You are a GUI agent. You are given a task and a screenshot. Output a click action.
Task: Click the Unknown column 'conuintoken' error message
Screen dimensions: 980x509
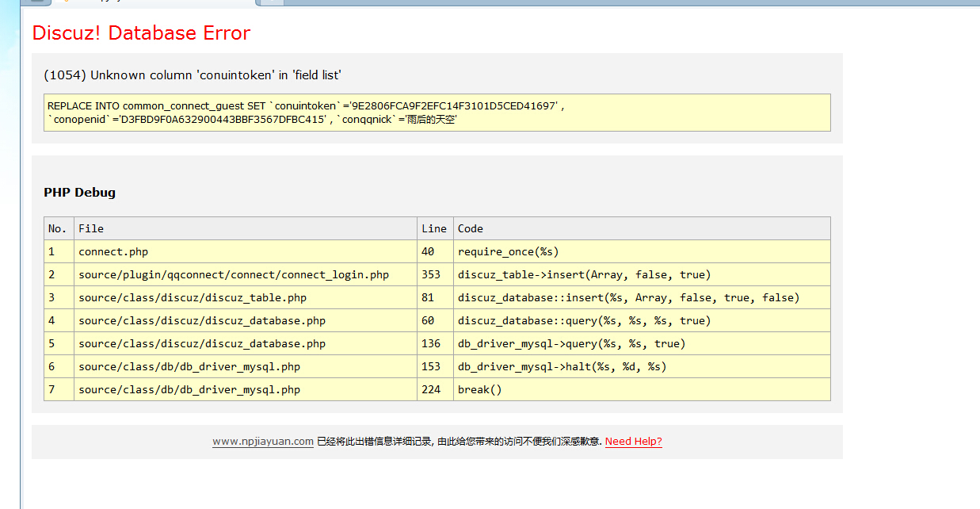pos(193,75)
